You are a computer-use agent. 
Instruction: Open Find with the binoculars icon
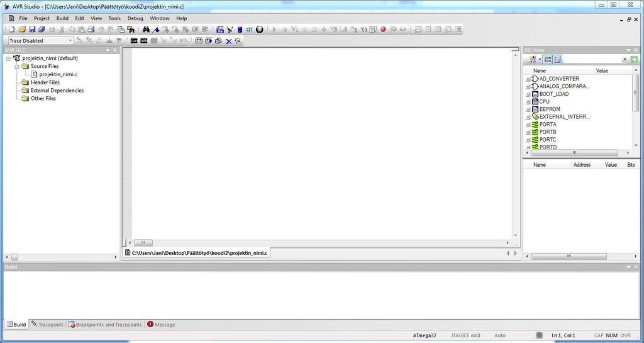pos(146,29)
